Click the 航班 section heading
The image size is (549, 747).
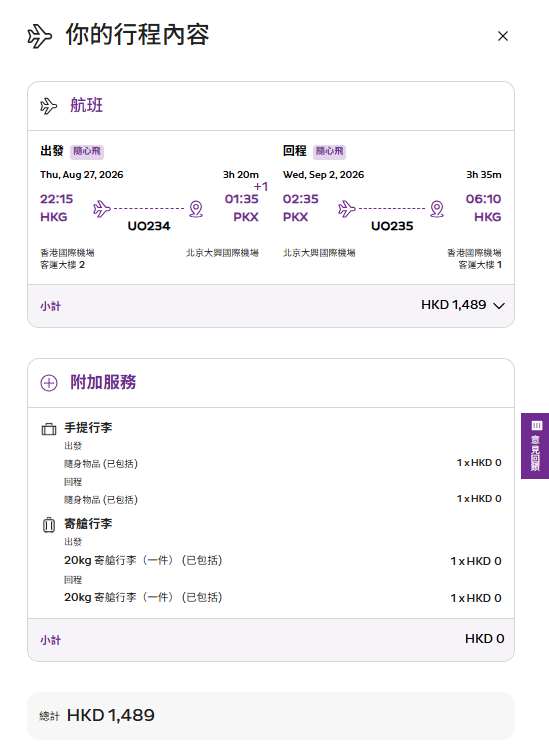[x=86, y=105]
